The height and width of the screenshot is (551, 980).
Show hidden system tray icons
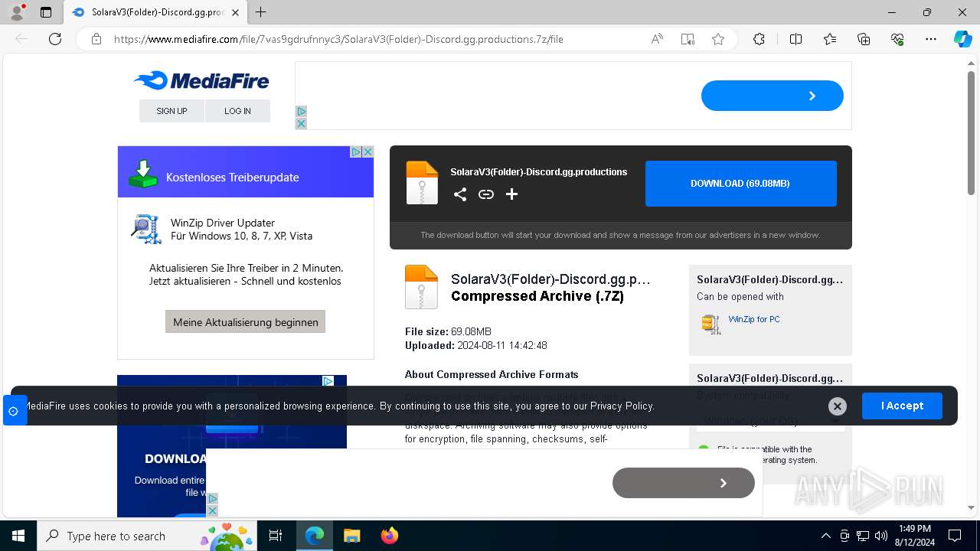click(825, 536)
